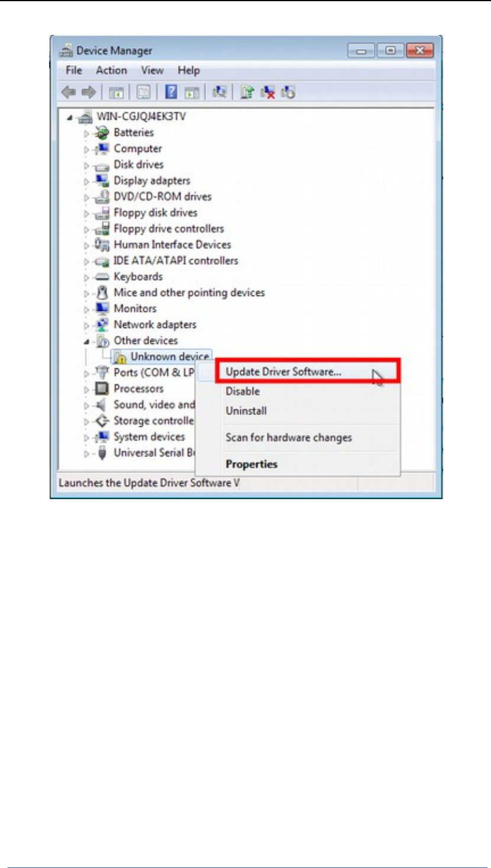Collapse the Other devices category

click(x=86, y=340)
